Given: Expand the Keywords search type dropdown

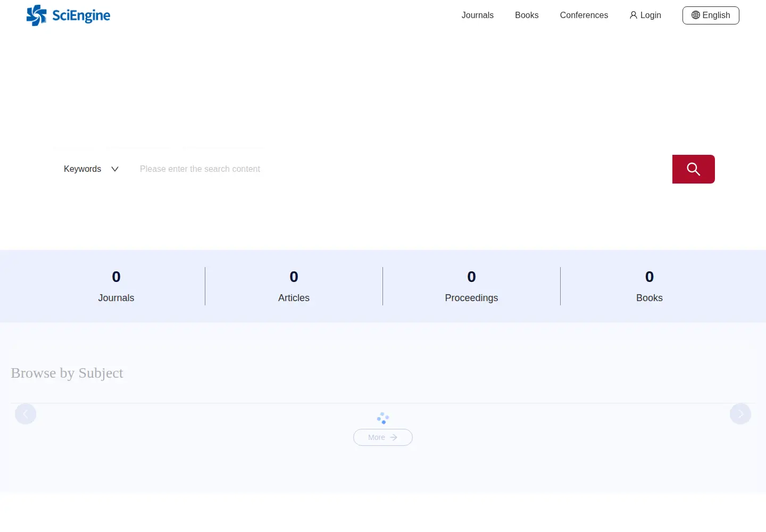Looking at the screenshot, I should (x=91, y=169).
